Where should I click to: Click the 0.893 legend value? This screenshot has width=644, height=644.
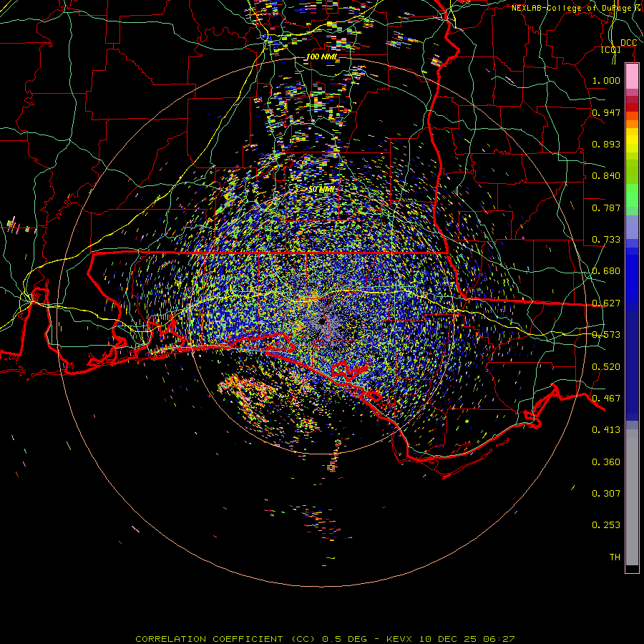(606, 144)
